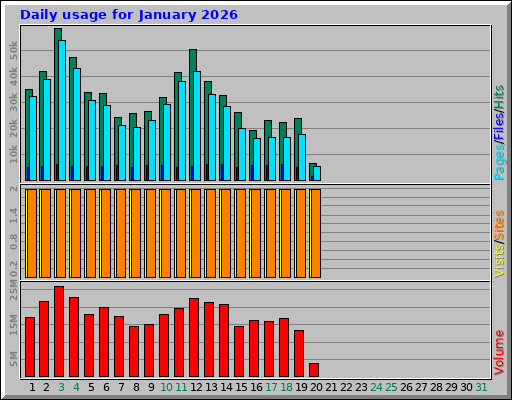Click the 15M volume axis label
The width and height of the screenshot is (512, 400).
[13, 324]
